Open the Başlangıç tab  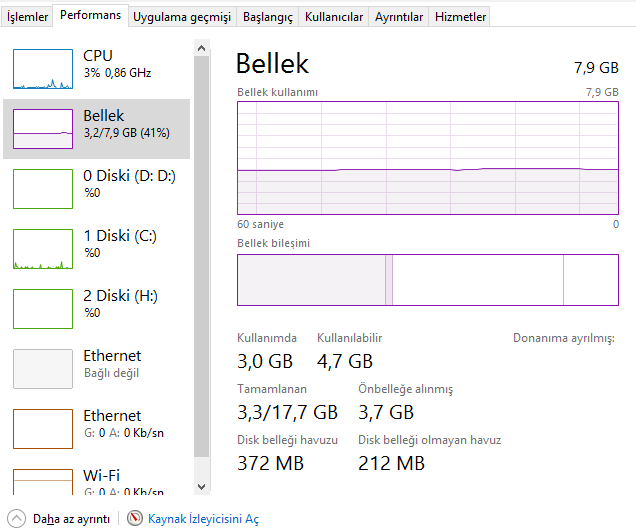click(x=269, y=17)
